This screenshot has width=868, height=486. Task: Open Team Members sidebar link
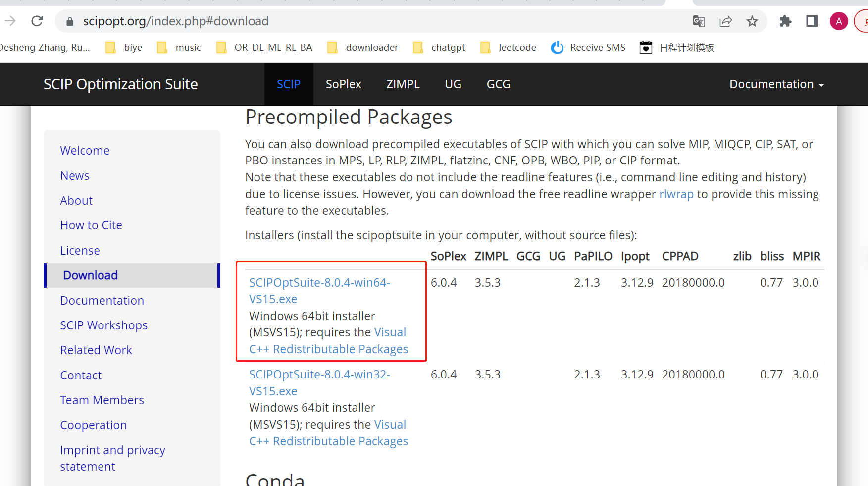pyautogui.click(x=102, y=400)
